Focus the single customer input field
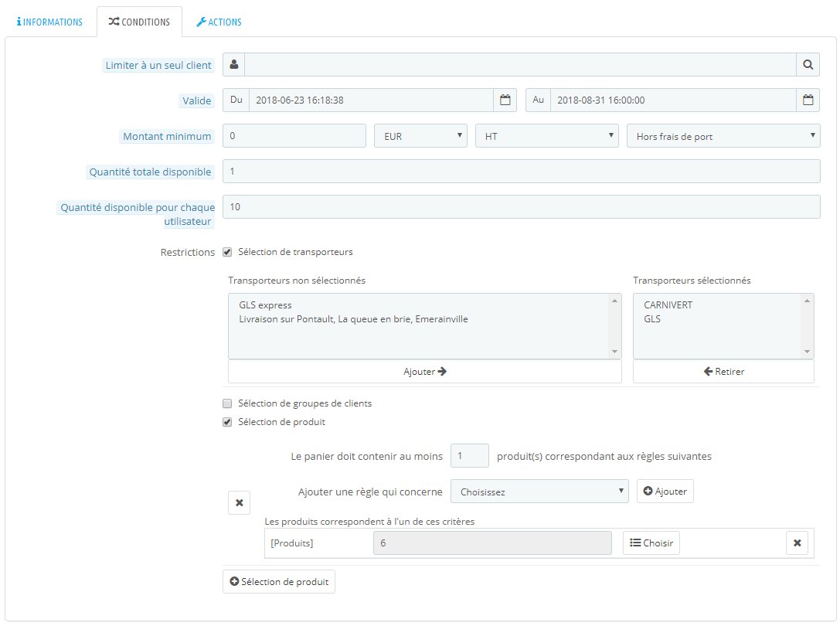Image resolution: width=840 pixels, height=626 pixels. (520, 64)
